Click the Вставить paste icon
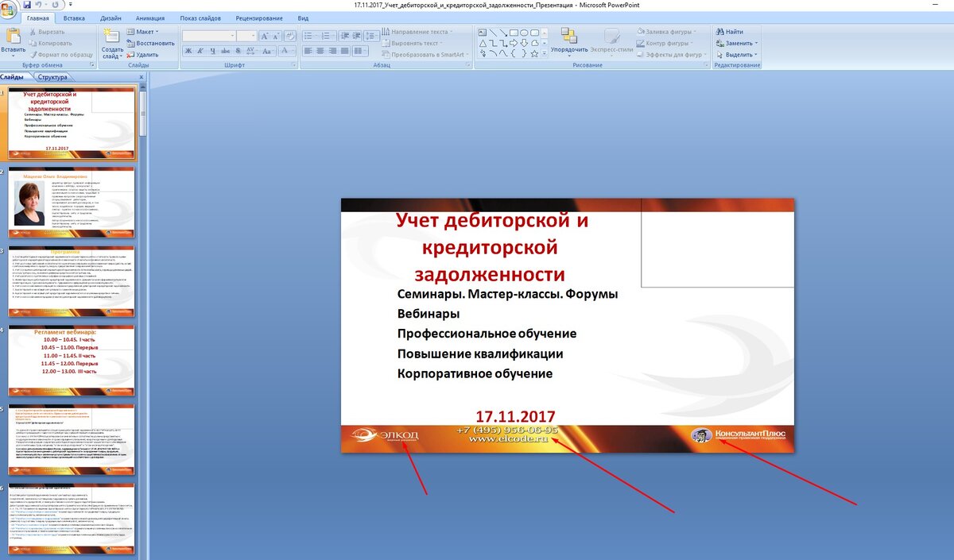This screenshot has height=560, width=954. pos(13,36)
